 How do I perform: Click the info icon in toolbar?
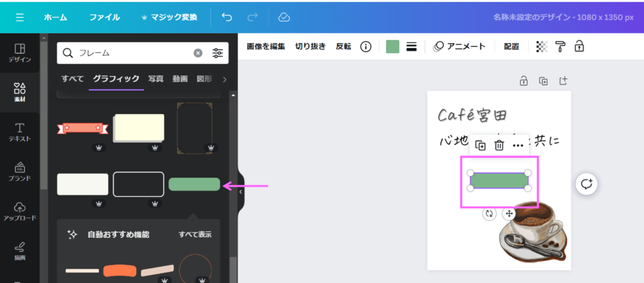click(365, 47)
